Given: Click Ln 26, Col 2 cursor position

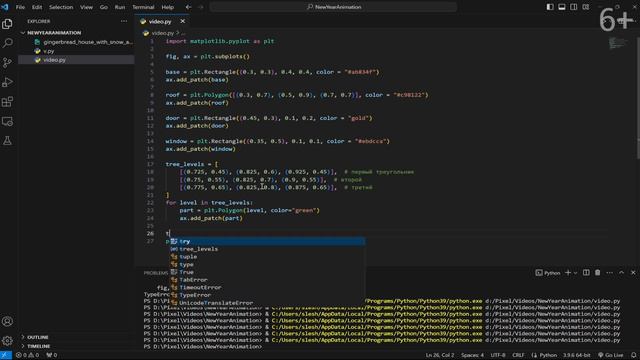Looking at the screenshot, I should click(440, 355).
